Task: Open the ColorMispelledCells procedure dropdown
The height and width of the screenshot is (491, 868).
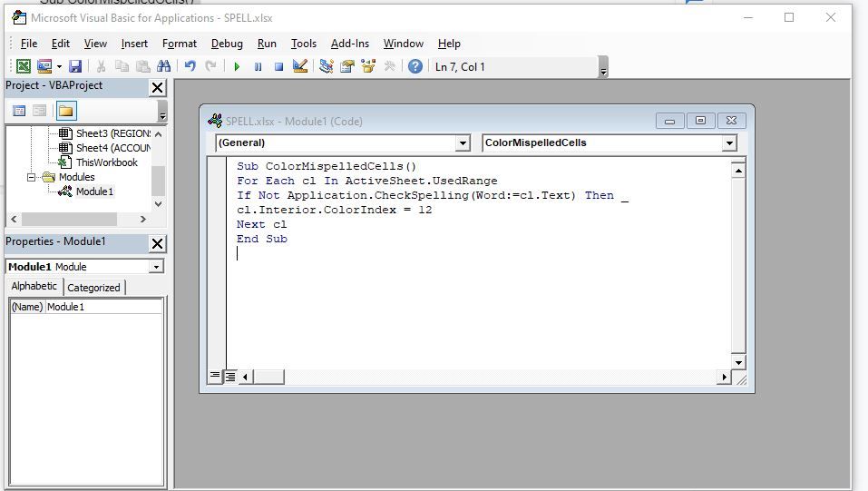Action: (x=729, y=143)
